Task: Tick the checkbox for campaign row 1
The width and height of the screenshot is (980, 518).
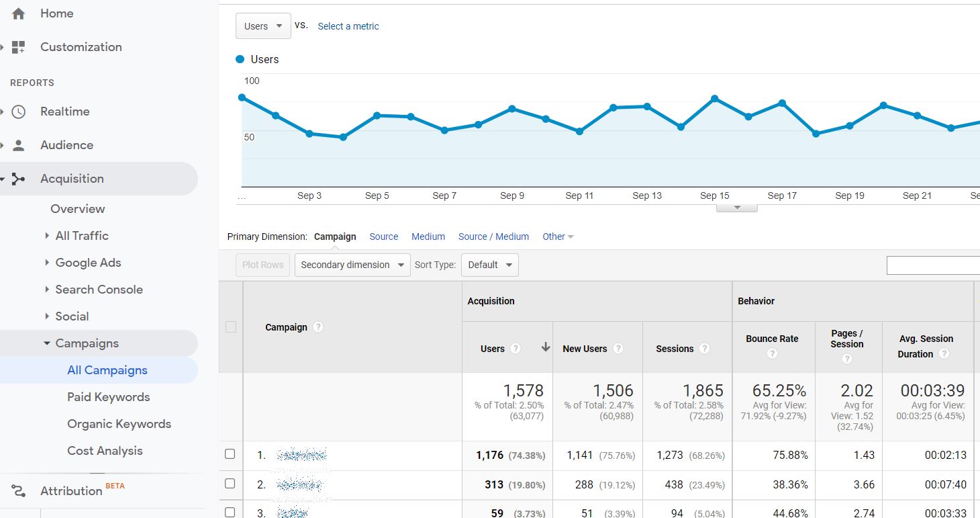Action: (x=230, y=454)
